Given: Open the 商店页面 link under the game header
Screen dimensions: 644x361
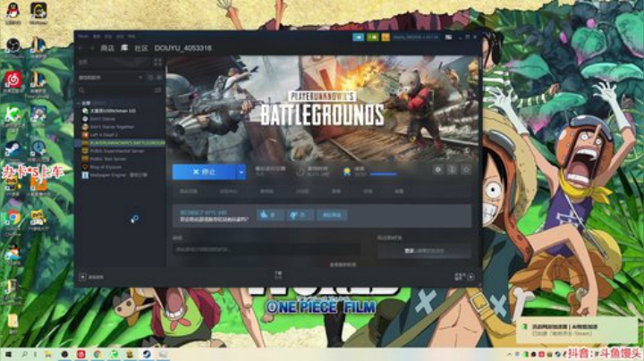Looking at the screenshot, I should (x=189, y=191).
